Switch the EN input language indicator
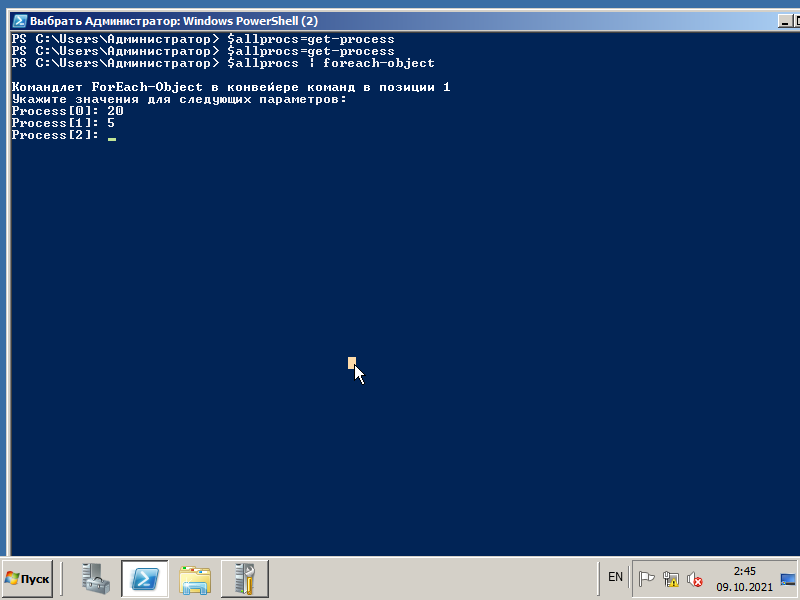The width and height of the screenshot is (800, 600). pos(615,577)
